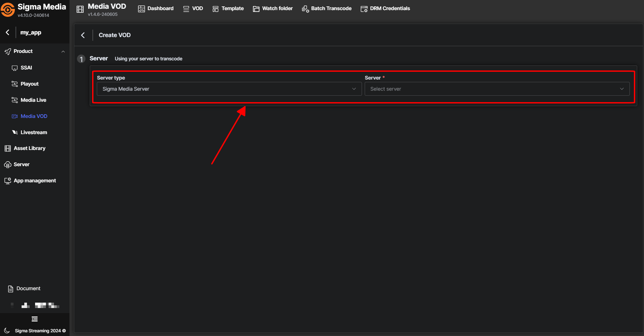The width and height of the screenshot is (644, 336).
Task: Open Watch folder in top navigation
Action: pyautogui.click(x=273, y=8)
